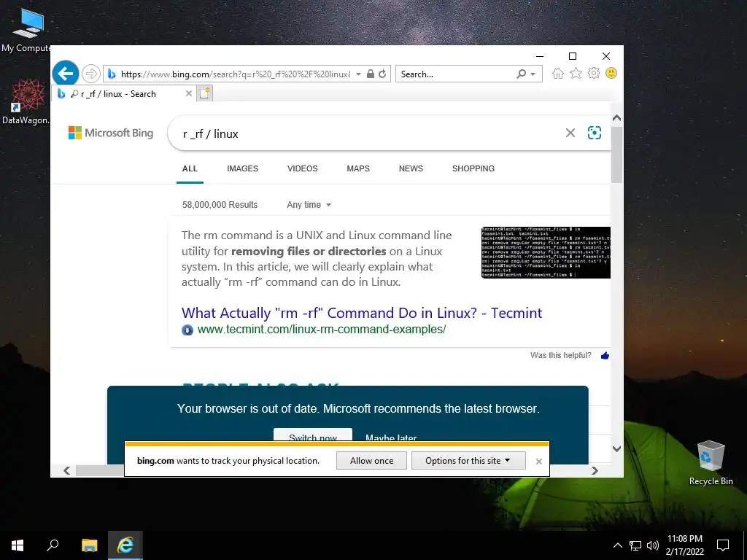The image size is (747, 560).
Task: Click the vertical scrollbar down arrow
Action: coord(616,448)
